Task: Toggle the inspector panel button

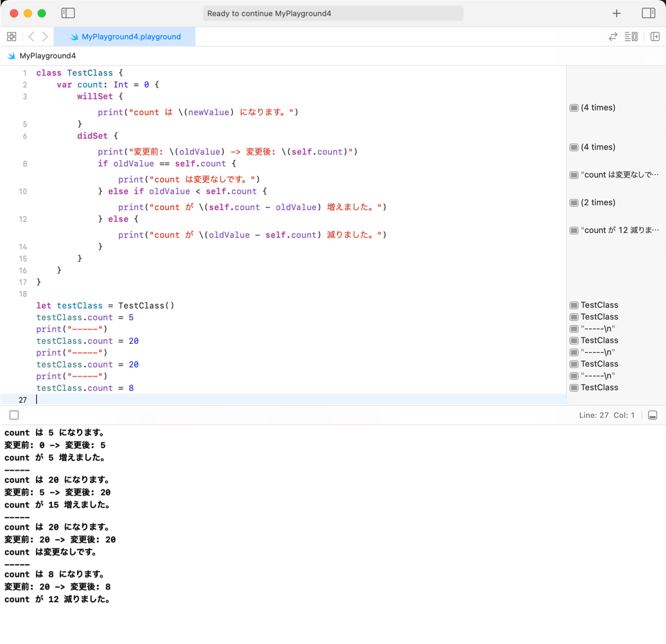Action: pos(648,13)
